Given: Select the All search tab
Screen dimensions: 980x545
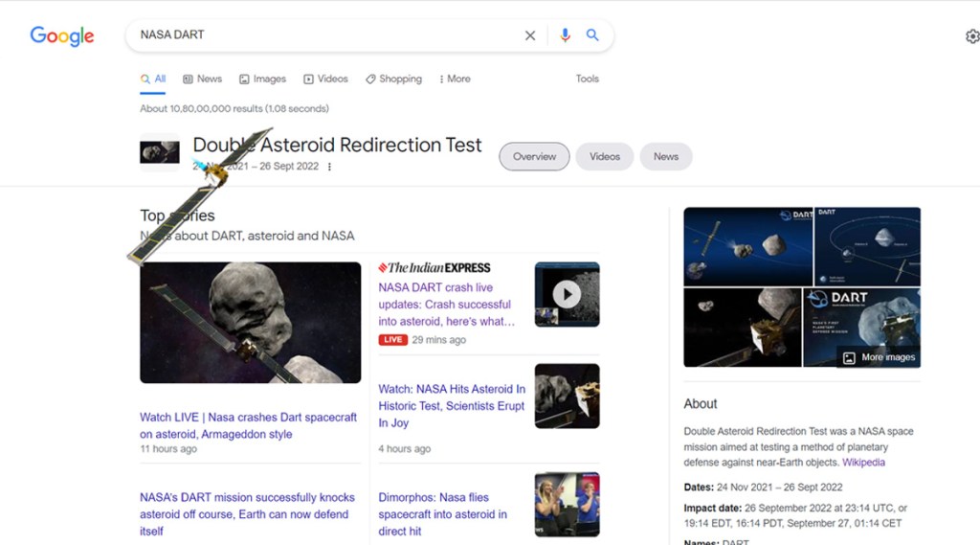Looking at the screenshot, I should (x=153, y=79).
